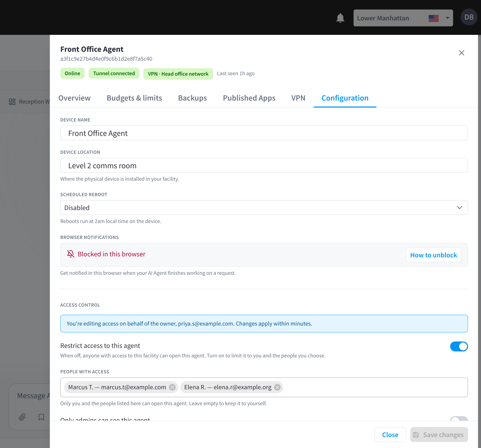Toggle Only admins can see this agent
The image size is (481, 448).
tap(459, 419)
